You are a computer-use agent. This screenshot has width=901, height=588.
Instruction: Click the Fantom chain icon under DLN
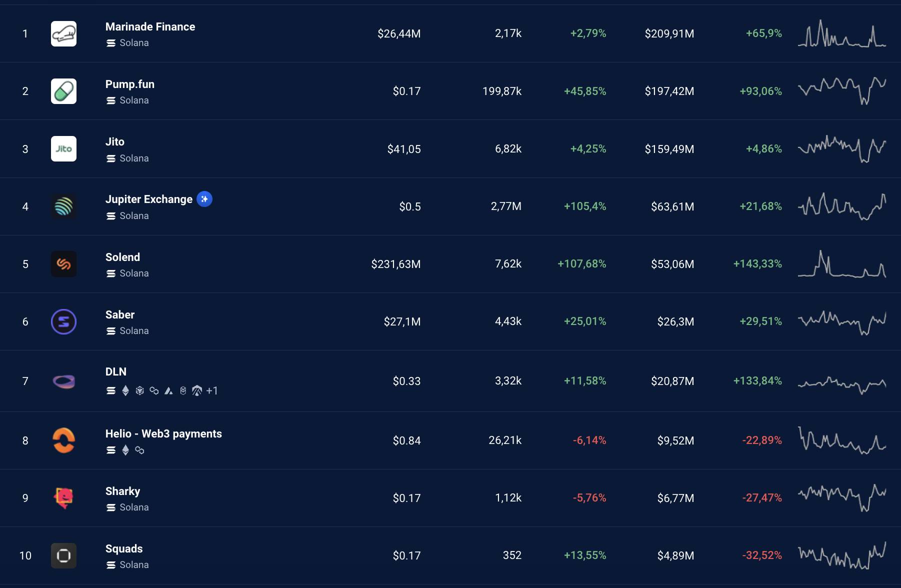(x=183, y=390)
